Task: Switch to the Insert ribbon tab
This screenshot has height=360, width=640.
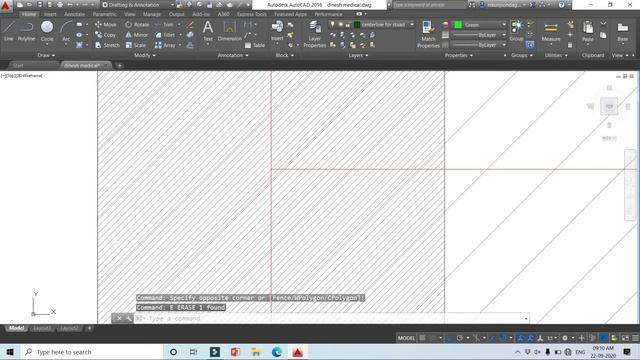Action: [x=50, y=14]
